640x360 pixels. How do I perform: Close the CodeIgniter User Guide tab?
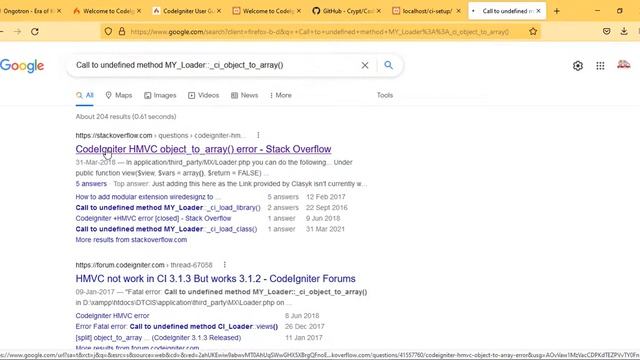pos(219,11)
